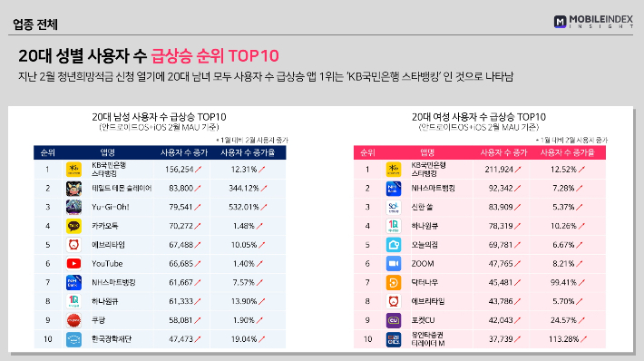The width and height of the screenshot is (644, 361).
Task: Click the value '532.01%'
Action: click(244, 207)
